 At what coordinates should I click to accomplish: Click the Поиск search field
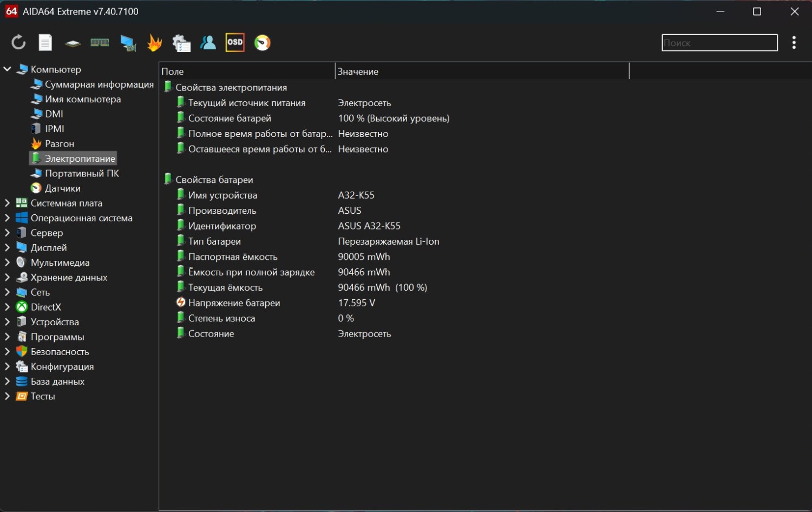(719, 43)
